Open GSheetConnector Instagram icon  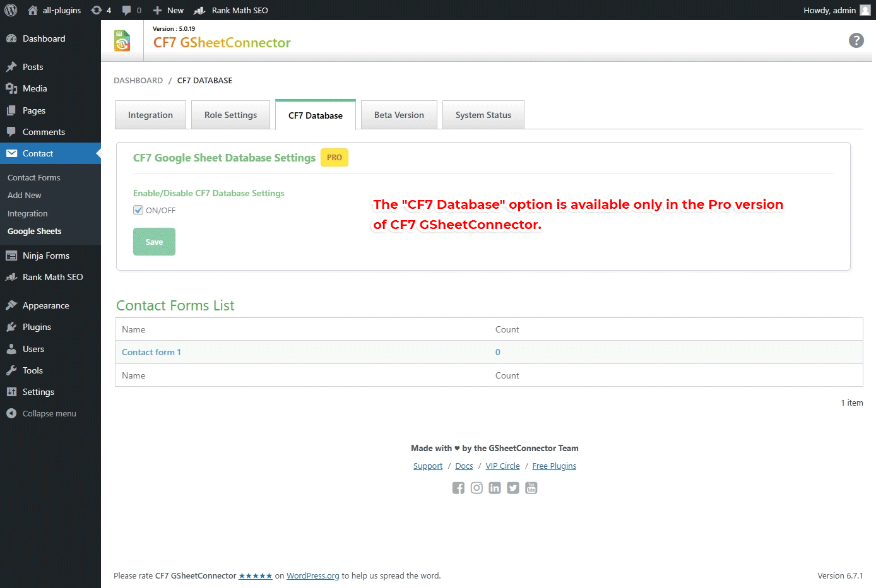coord(476,488)
